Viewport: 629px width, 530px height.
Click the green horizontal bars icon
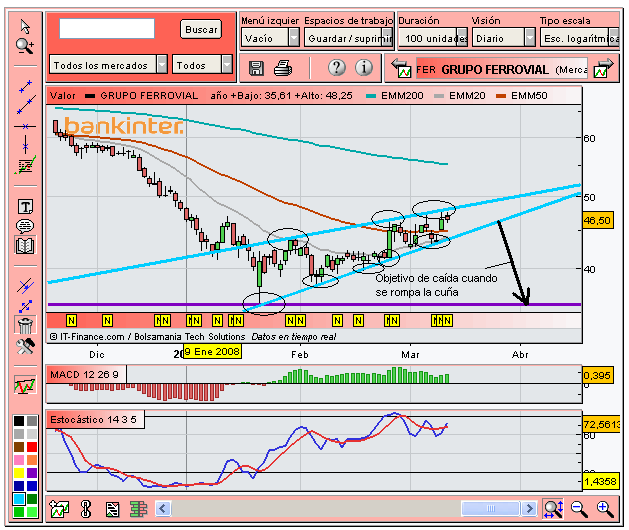tap(138, 510)
